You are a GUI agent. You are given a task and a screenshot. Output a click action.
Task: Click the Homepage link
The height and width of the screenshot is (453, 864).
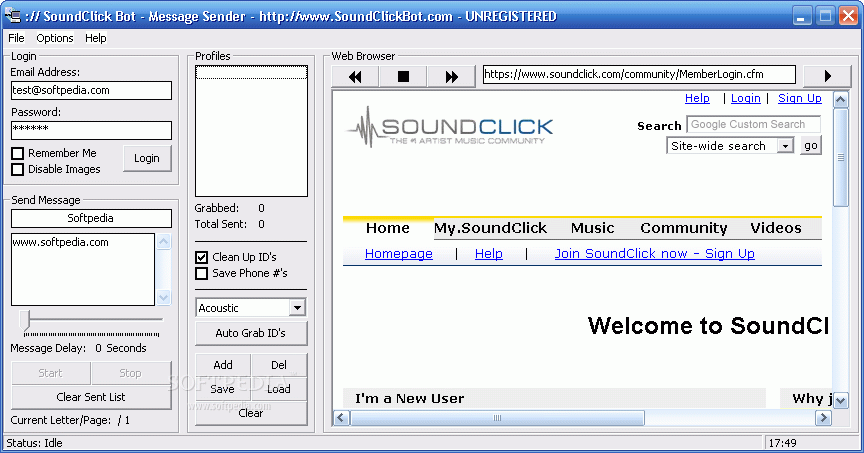[398, 254]
